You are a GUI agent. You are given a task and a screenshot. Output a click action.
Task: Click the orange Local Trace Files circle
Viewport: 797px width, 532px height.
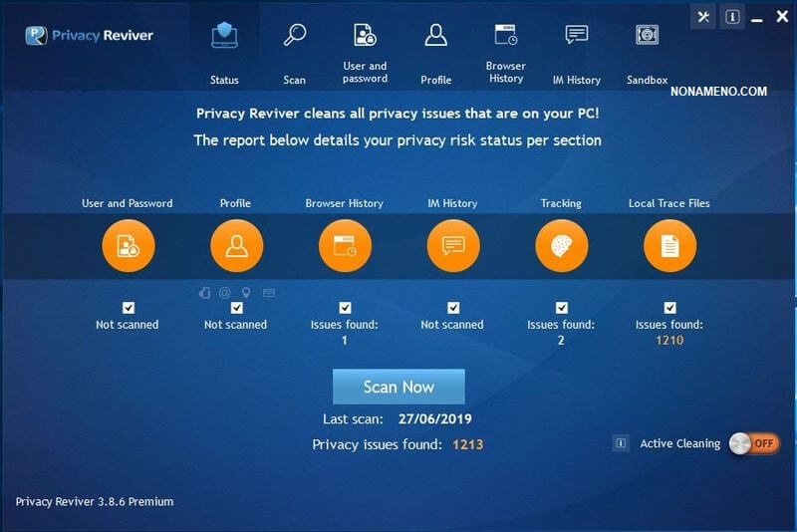coord(669,245)
